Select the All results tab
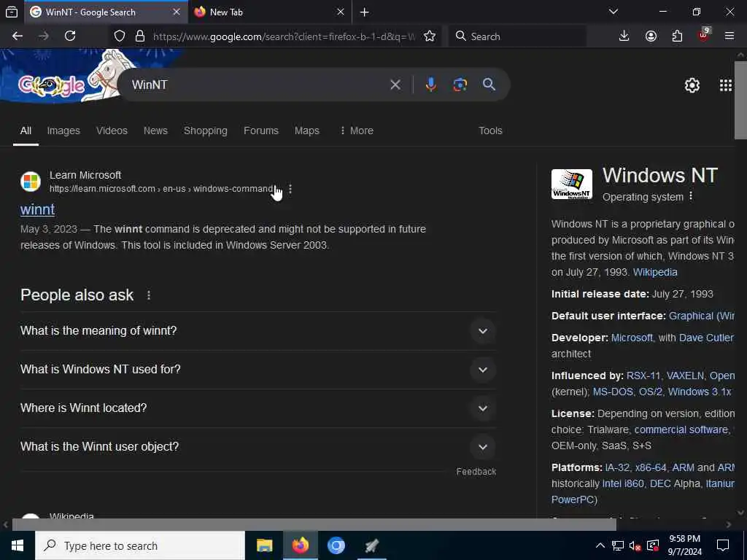 (26, 131)
